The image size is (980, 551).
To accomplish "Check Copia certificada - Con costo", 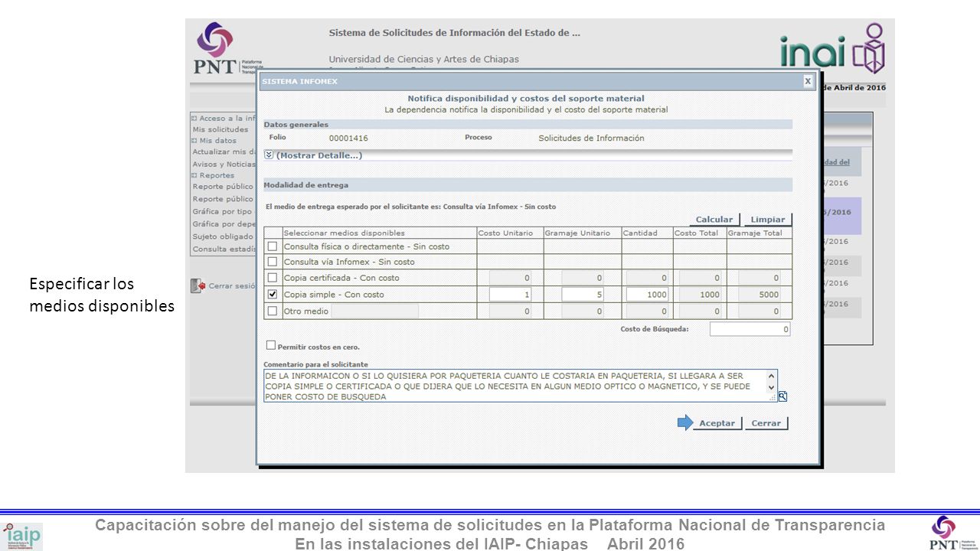I will (x=273, y=278).
